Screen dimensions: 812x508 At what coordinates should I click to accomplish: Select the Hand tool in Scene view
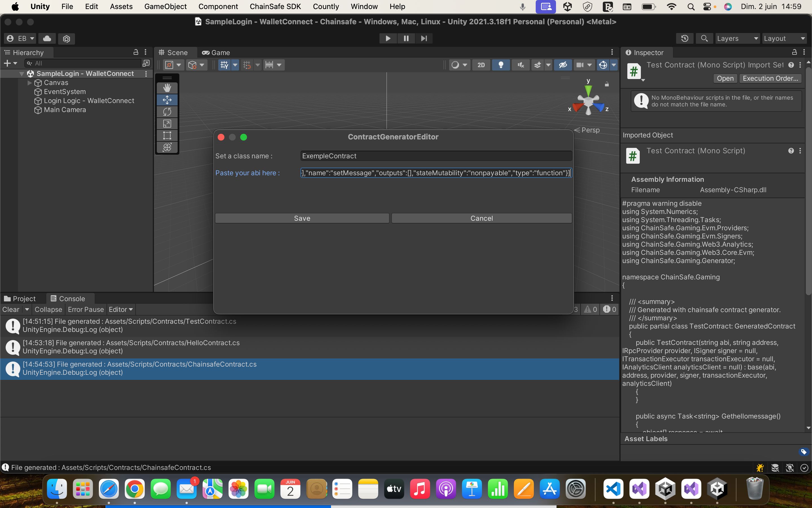coord(167,88)
